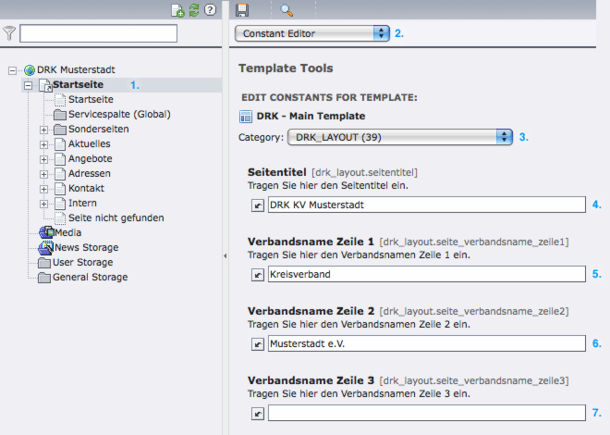Click the page tree filter field
This screenshot has height=435, width=610.
point(98,33)
